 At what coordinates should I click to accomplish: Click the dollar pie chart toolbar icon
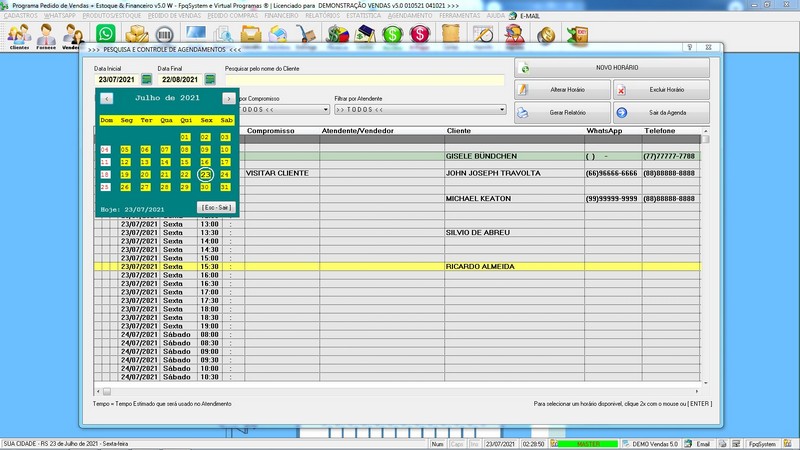pyautogui.click(x=337, y=35)
